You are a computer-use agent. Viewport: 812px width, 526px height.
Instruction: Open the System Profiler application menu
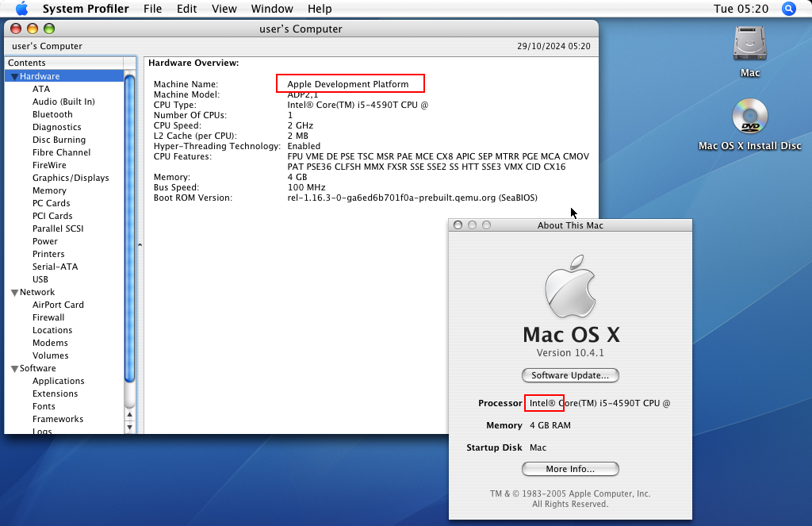pos(86,9)
